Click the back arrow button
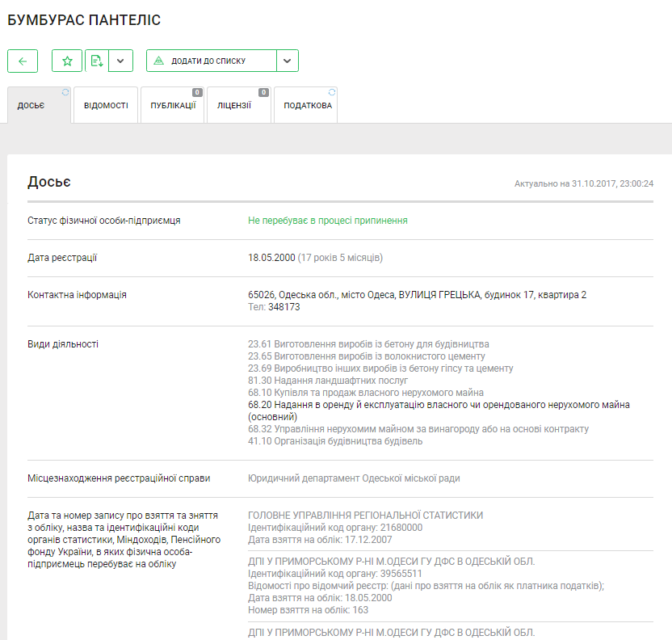 (23, 61)
